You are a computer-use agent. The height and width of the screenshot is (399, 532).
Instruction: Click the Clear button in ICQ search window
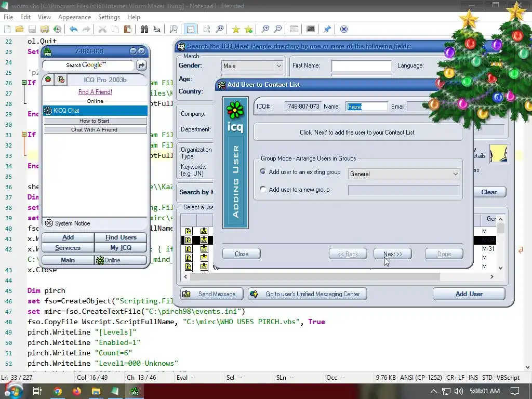point(488,192)
